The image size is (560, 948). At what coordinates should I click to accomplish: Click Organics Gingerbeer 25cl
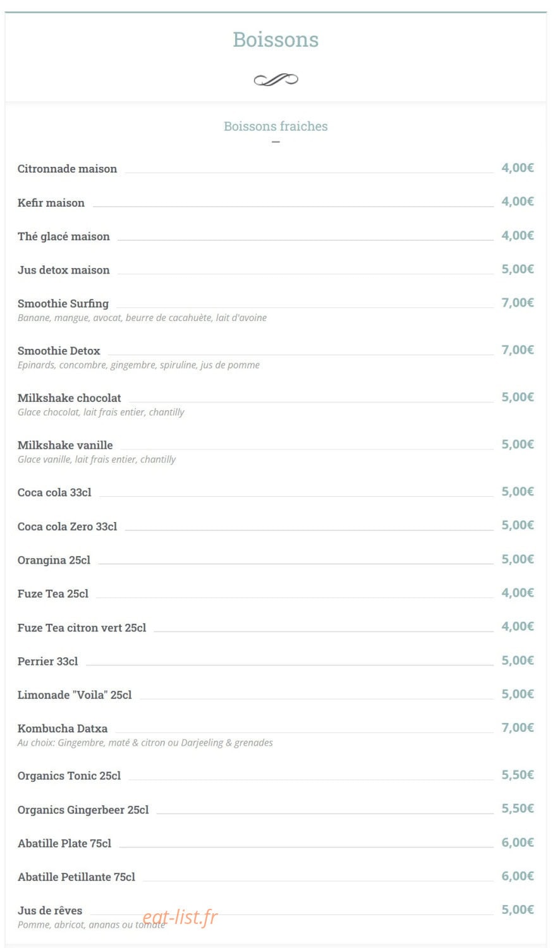[x=83, y=810]
